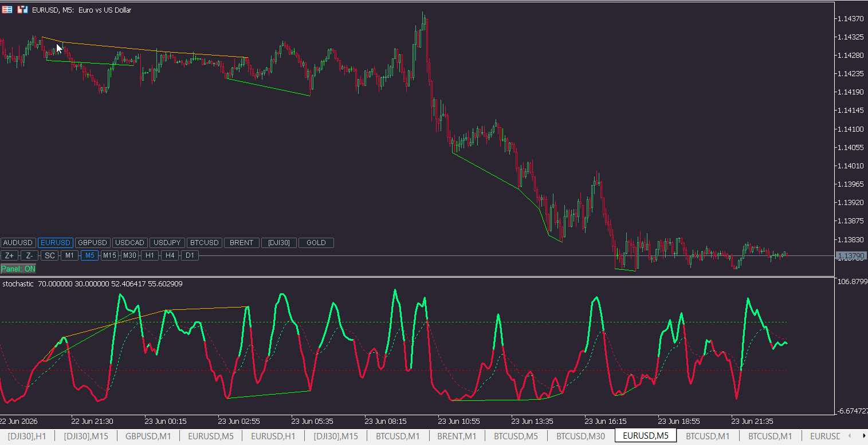Click the 1.13790 current price label

851,256
